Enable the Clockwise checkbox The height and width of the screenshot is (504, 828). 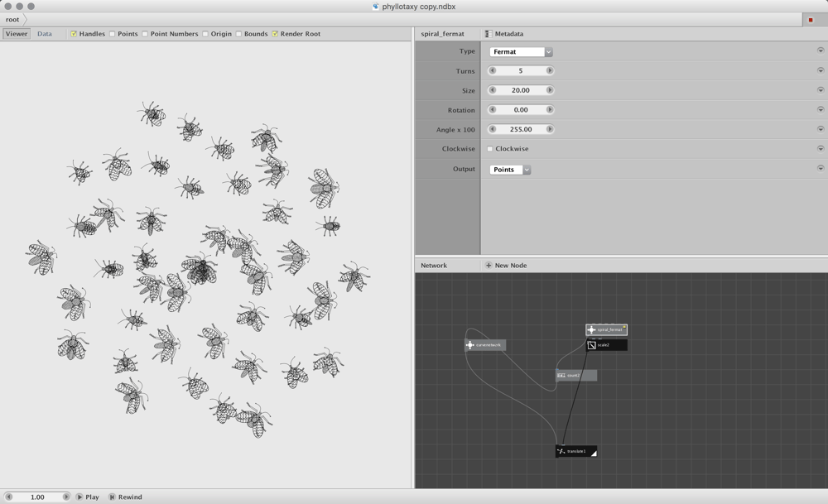(490, 149)
